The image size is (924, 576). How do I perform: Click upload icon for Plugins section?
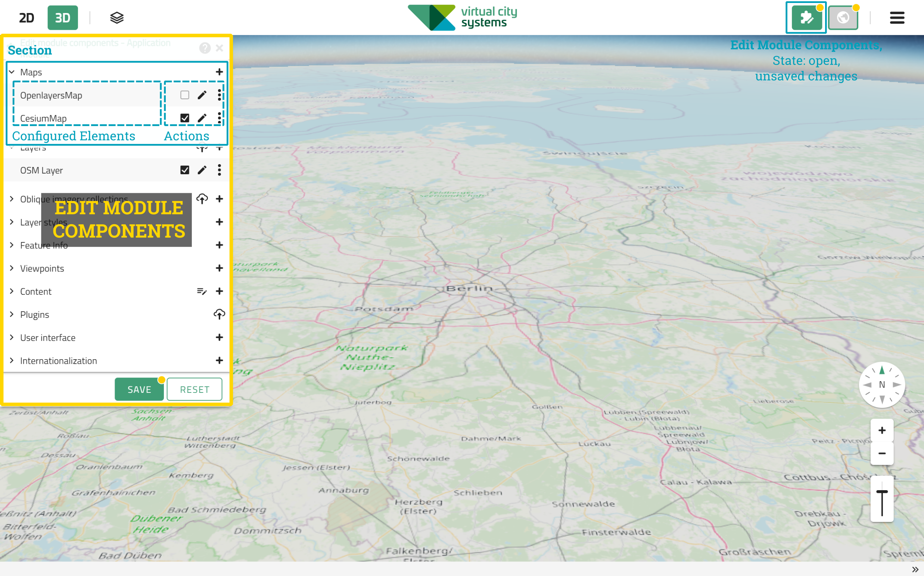(219, 314)
